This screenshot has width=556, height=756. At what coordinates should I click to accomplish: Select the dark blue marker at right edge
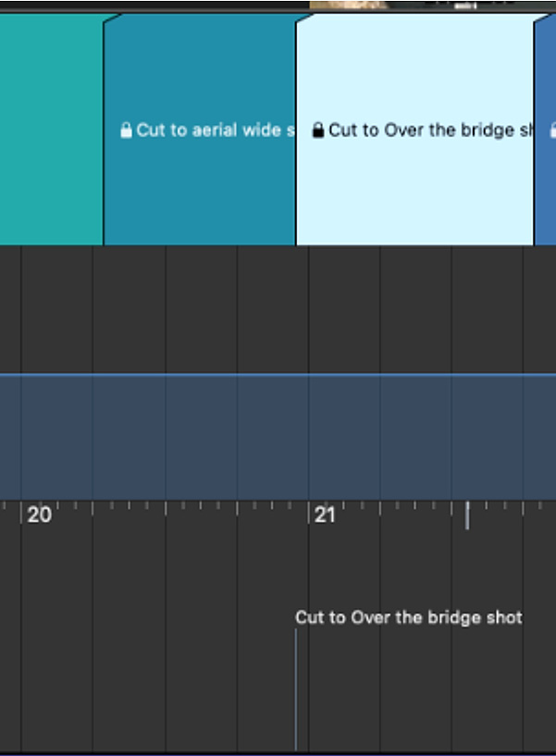[x=546, y=130]
